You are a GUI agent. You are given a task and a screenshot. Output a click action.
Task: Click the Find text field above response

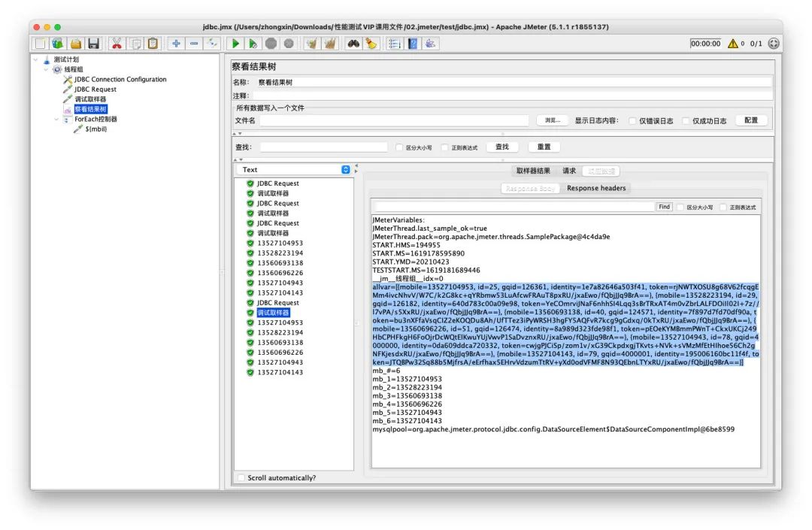(515, 207)
